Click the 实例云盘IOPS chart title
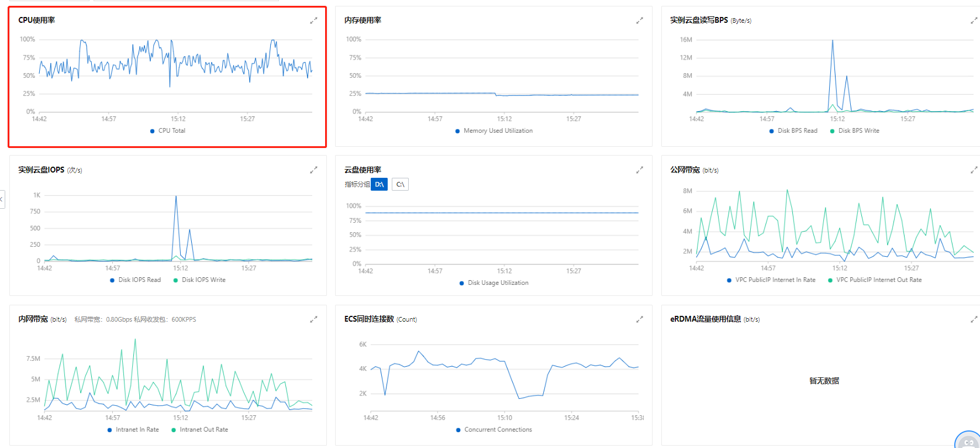The height and width of the screenshot is (448, 980). pos(41,170)
